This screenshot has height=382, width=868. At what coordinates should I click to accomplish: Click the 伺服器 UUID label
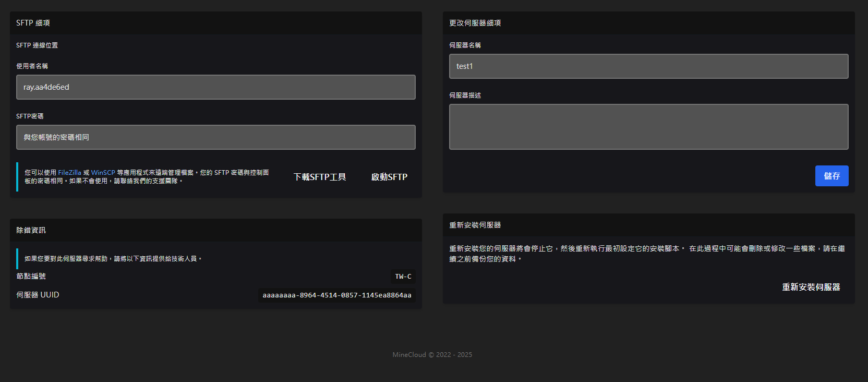[x=38, y=295]
